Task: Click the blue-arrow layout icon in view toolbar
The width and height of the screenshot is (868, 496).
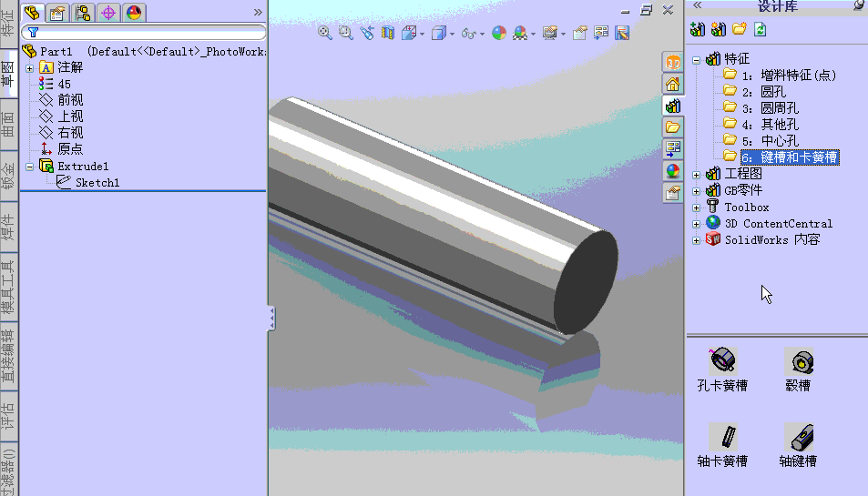Action: point(600,33)
